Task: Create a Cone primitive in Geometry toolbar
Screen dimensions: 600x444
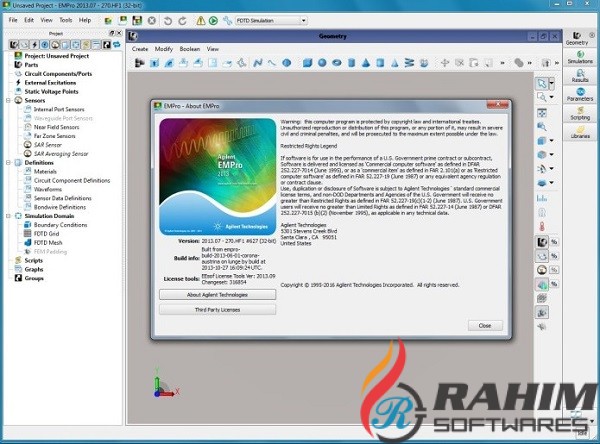Action: point(366,62)
